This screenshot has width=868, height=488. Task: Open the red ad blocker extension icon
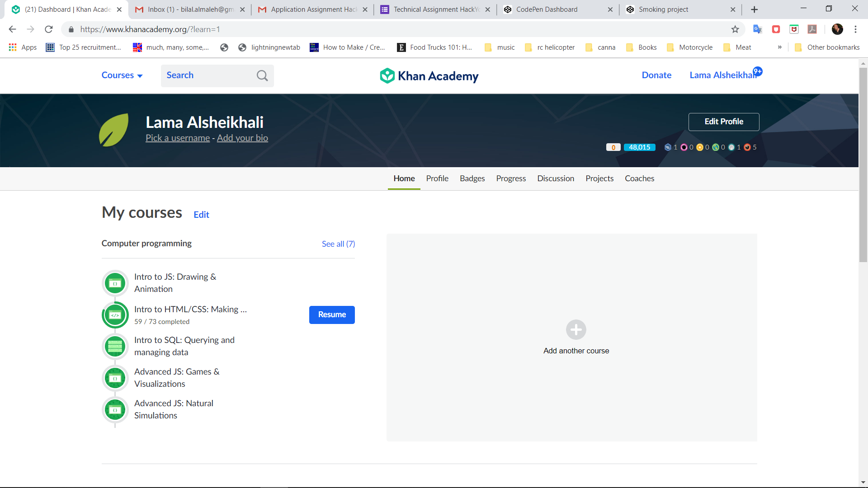[x=776, y=29]
